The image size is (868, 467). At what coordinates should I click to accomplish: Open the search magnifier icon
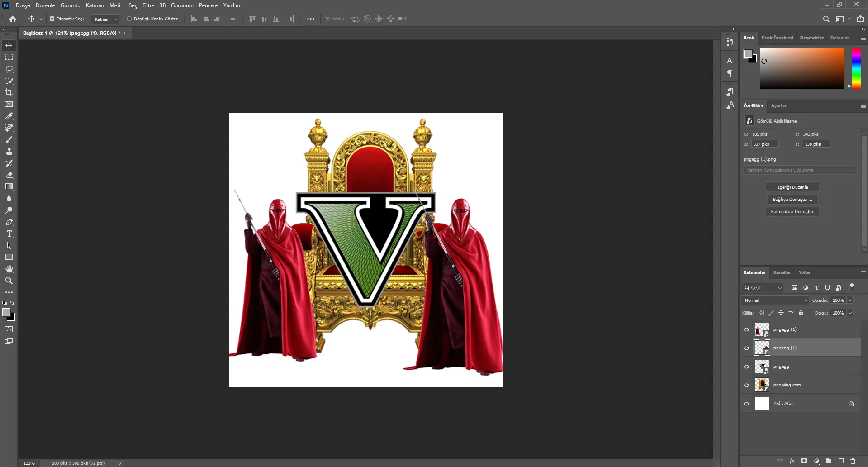[x=826, y=19]
